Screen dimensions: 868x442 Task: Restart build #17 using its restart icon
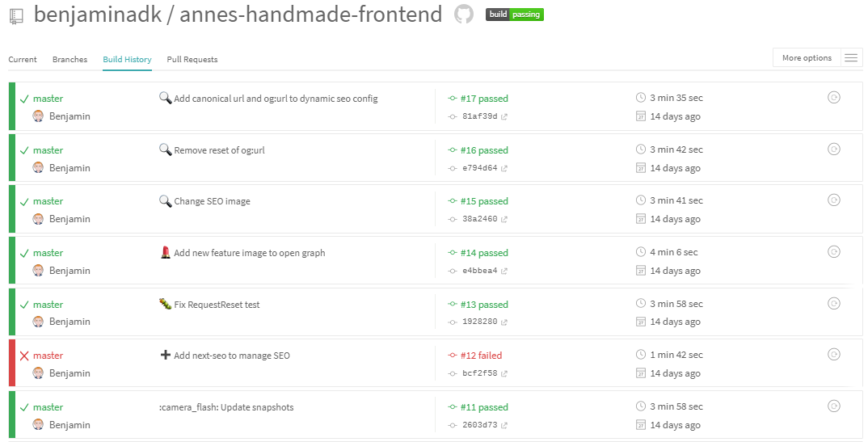pyautogui.click(x=834, y=97)
